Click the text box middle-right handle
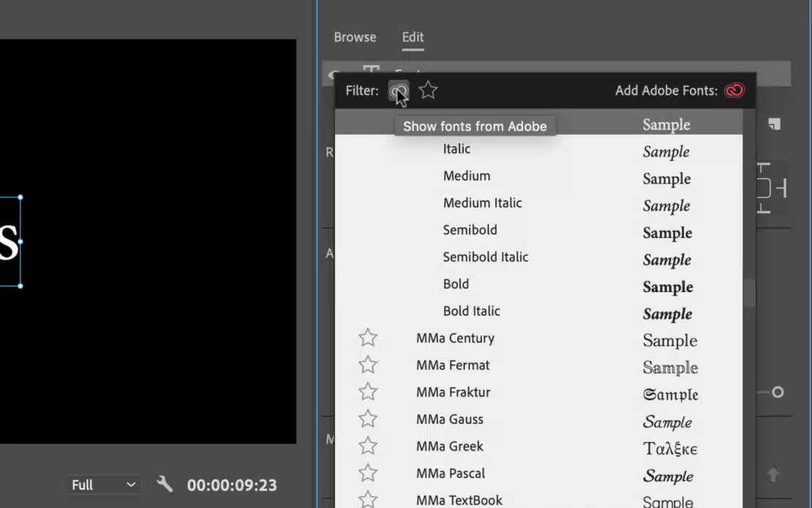 click(20, 242)
